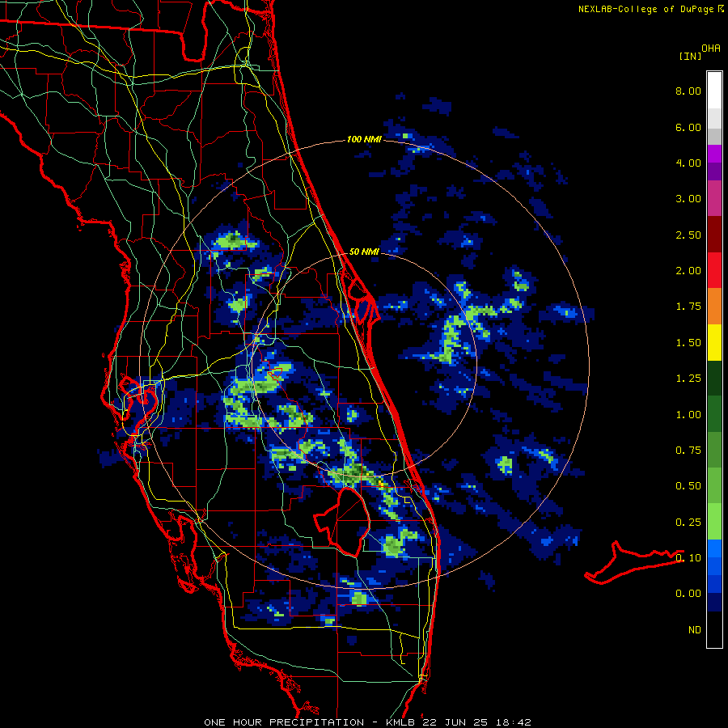Click the 2.50 legend value
This screenshot has width=728, height=728.
click(688, 235)
